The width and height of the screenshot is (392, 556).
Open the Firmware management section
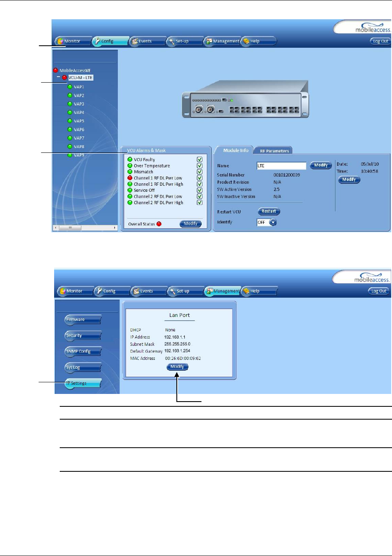click(83, 320)
